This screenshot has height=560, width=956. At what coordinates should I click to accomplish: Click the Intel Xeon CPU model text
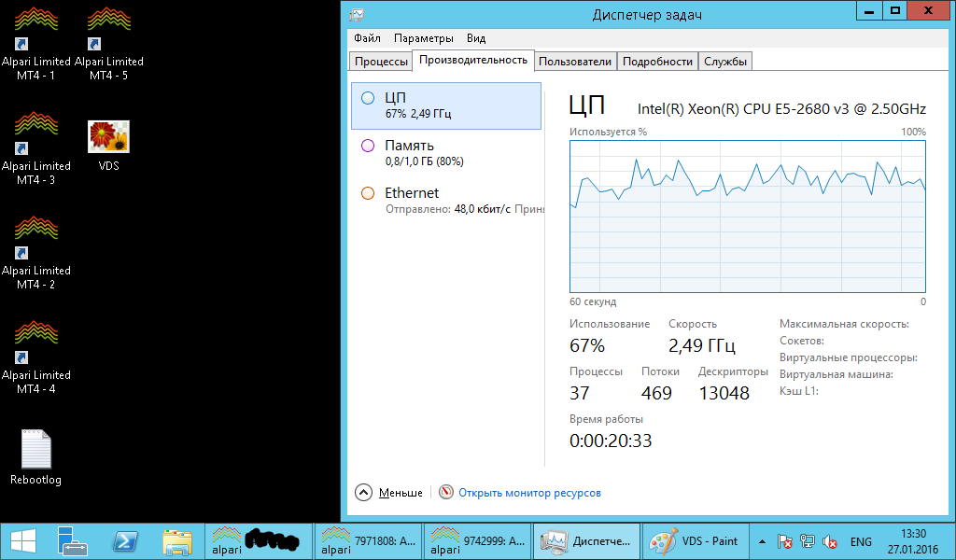click(x=781, y=109)
